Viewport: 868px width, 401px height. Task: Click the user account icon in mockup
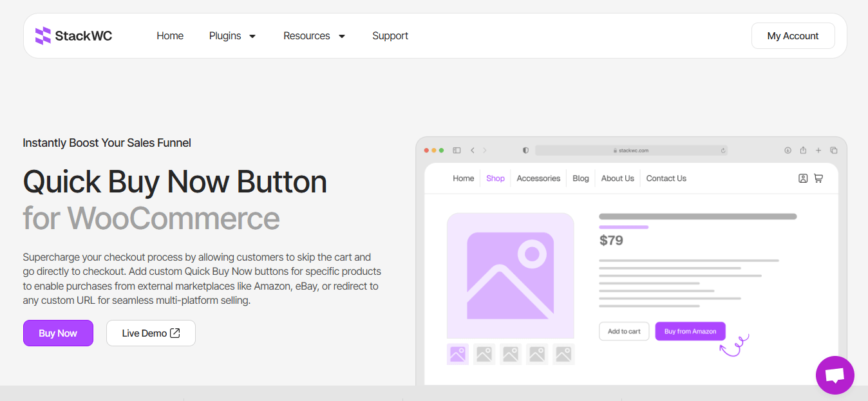(803, 178)
